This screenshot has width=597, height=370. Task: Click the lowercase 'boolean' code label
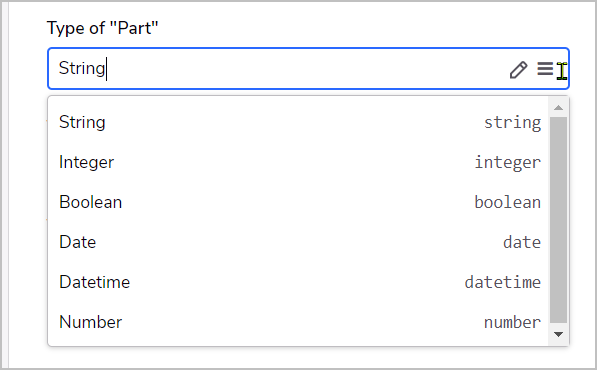(x=508, y=202)
